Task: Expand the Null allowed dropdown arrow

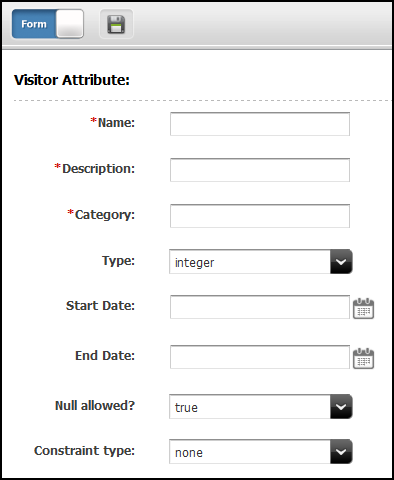Action: [x=341, y=407]
